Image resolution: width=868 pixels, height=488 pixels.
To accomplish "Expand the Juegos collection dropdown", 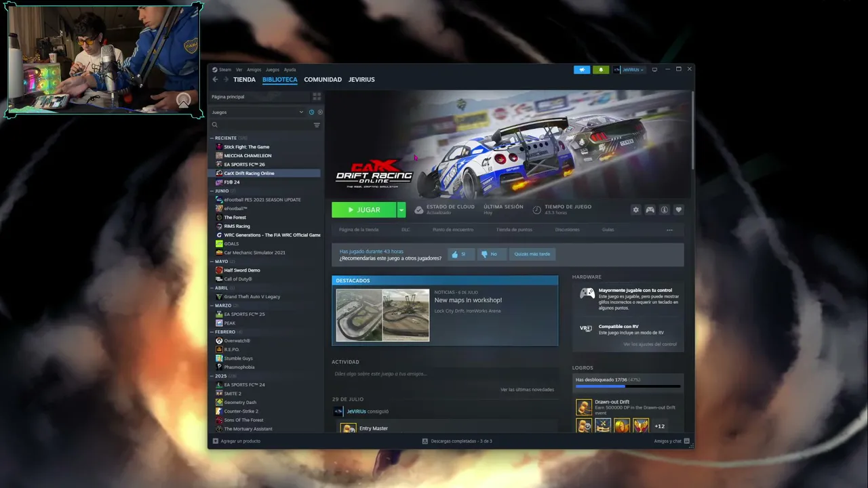I will pos(302,112).
